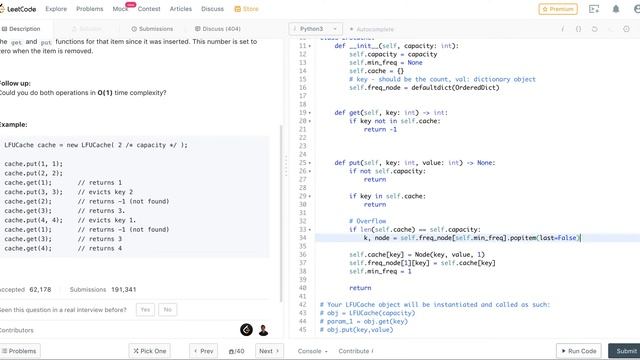Click the 'def get' line in editor

click(391, 113)
